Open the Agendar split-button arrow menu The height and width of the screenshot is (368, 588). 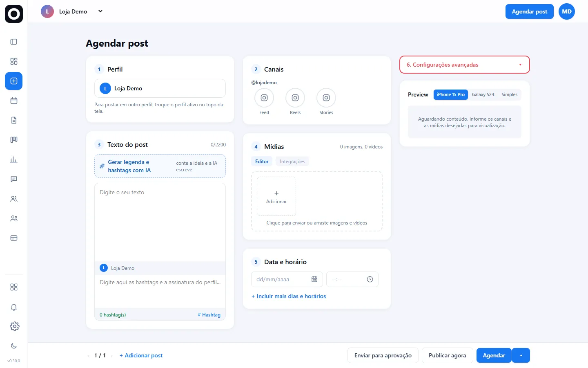[x=521, y=355]
